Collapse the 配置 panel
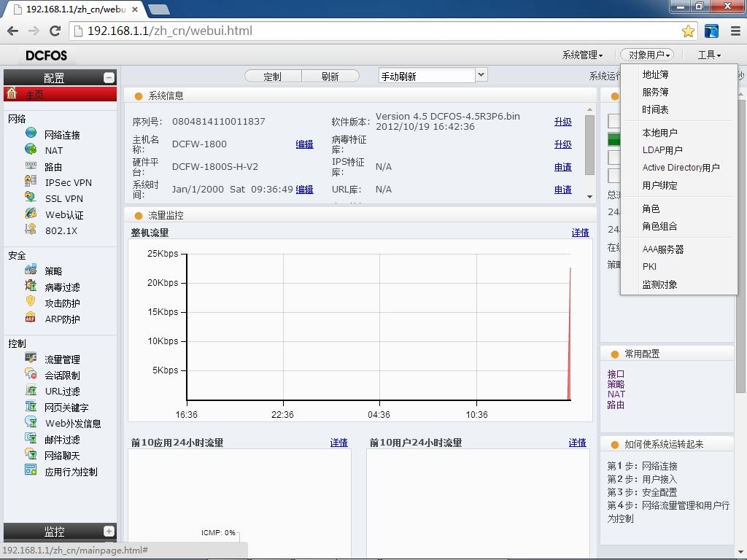747x560 pixels. coord(109,77)
